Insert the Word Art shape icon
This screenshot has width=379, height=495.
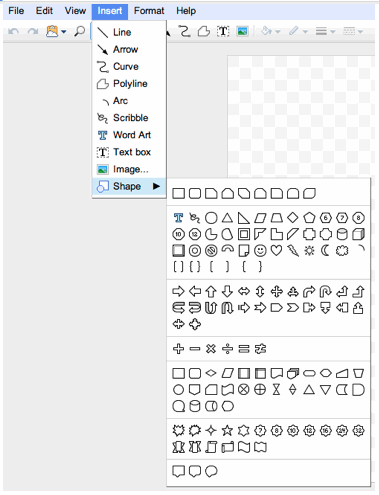click(178, 218)
